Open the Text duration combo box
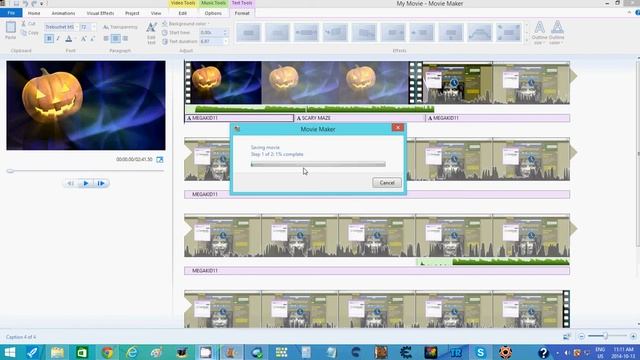The height and width of the screenshot is (360, 640). (213, 41)
